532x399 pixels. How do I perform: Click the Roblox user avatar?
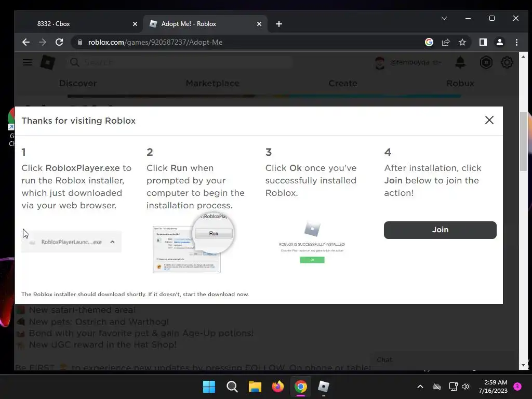point(380,63)
